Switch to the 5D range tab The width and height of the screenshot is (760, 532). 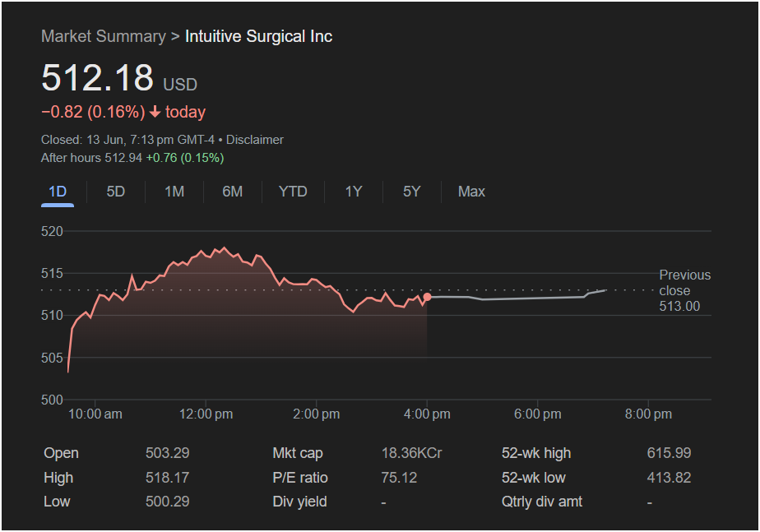point(116,192)
